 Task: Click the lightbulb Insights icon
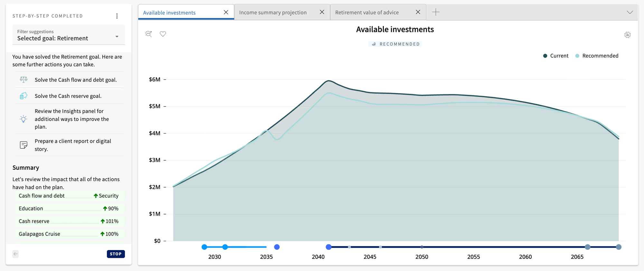24,119
